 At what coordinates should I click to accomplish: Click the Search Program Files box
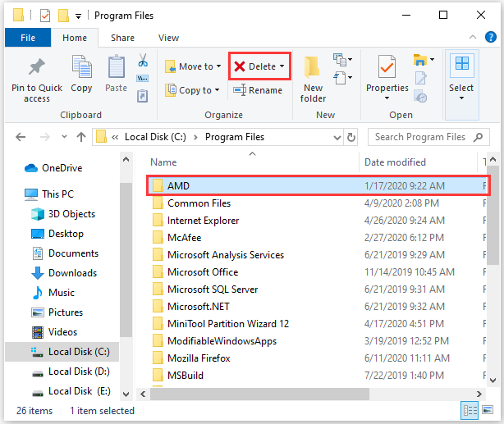click(x=428, y=137)
